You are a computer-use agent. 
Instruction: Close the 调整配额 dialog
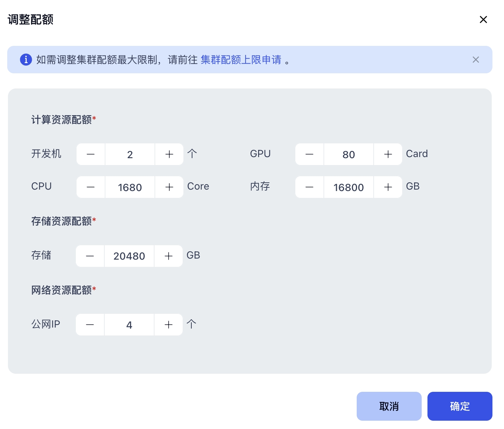coord(483,19)
